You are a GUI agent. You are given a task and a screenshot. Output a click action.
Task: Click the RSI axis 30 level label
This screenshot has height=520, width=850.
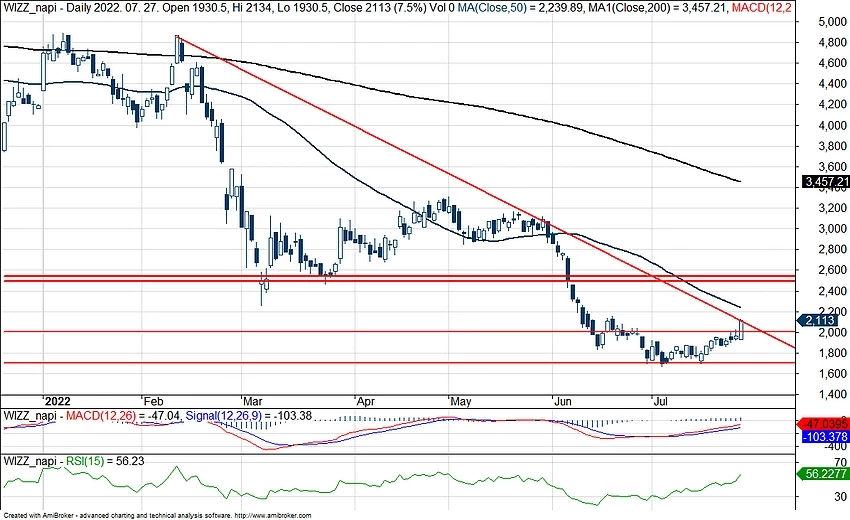tap(841, 496)
